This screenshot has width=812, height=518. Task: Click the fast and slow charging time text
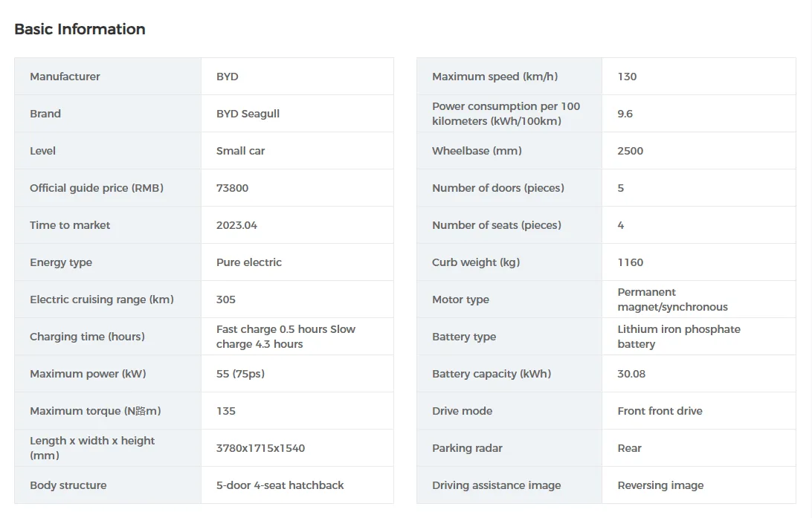click(x=286, y=337)
